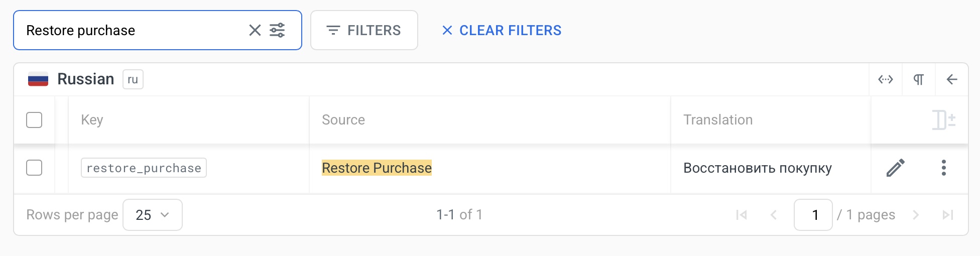Open search options sliders icon
The height and width of the screenshot is (256, 980).
coord(277,30)
